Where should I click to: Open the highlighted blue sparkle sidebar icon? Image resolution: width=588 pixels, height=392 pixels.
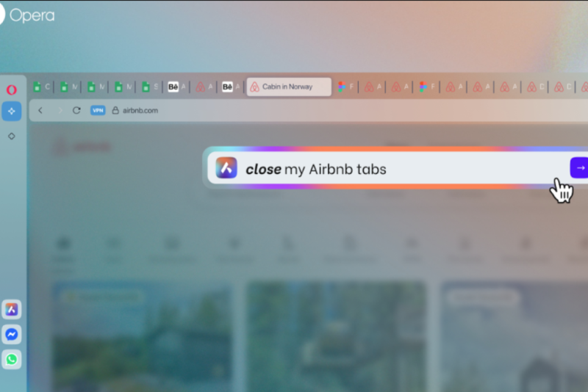click(11, 111)
